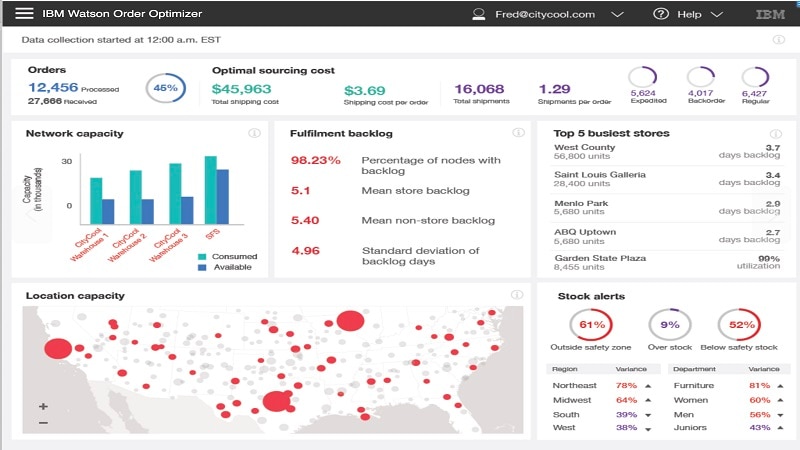This screenshot has height=450, width=800.
Task: Click the West variance down arrow
Action: (x=648, y=429)
